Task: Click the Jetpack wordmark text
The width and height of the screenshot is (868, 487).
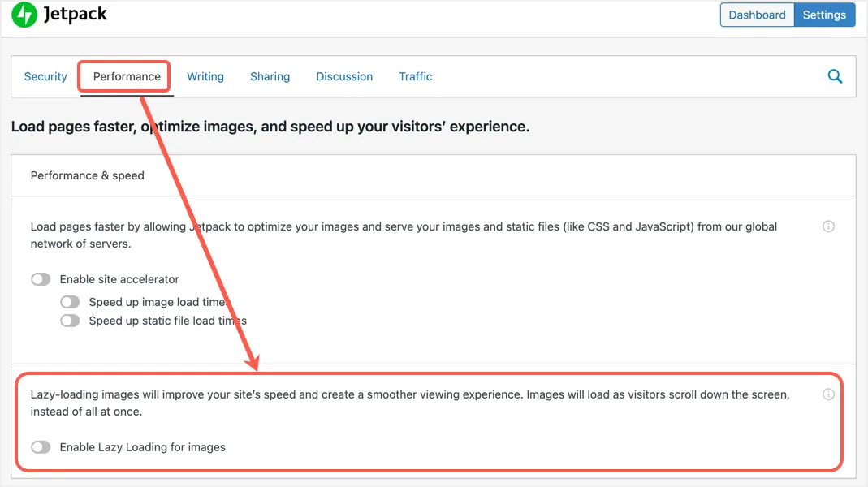Action: pos(76,15)
